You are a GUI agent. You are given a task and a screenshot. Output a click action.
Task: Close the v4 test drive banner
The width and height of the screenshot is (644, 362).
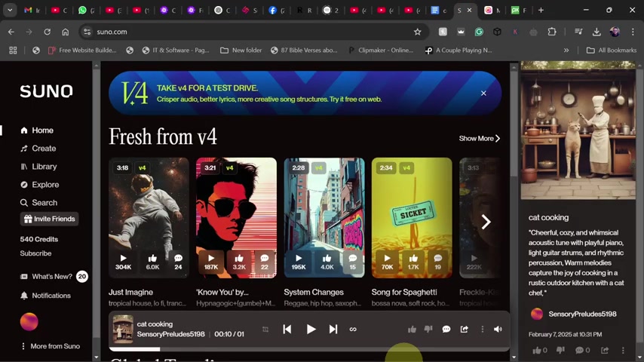[483, 94]
